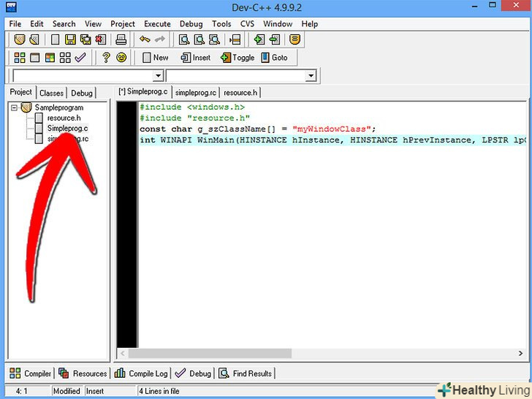The height and width of the screenshot is (399, 532).
Task: Open the Edit menu
Action: point(37,23)
